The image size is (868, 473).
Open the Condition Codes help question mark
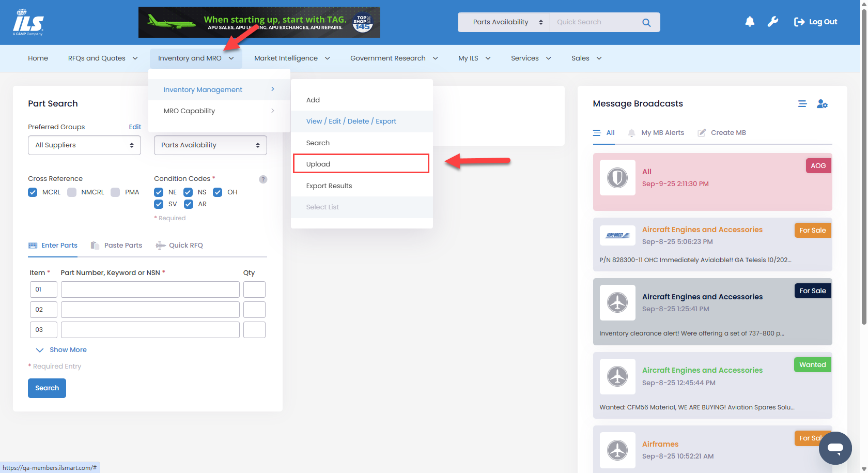pos(263,179)
